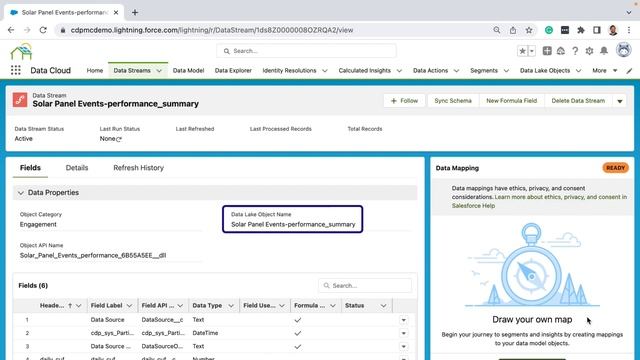Open the Setup gear icon
Viewport: 640px width, 360px height.
(x=589, y=51)
